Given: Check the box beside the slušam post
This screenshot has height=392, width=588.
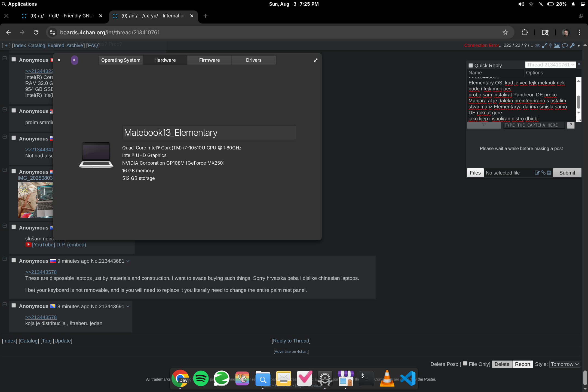Looking at the screenshot, I should coord(14,227).
